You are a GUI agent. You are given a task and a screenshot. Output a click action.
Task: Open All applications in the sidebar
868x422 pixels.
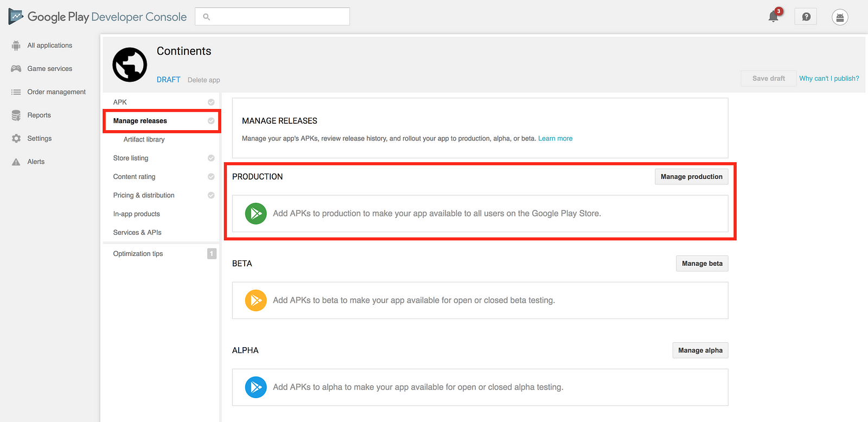click(50, 46)
